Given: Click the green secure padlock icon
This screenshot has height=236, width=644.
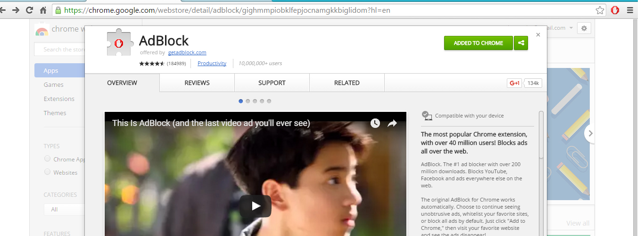Looking at the screenshot, I should pos(58,10).
